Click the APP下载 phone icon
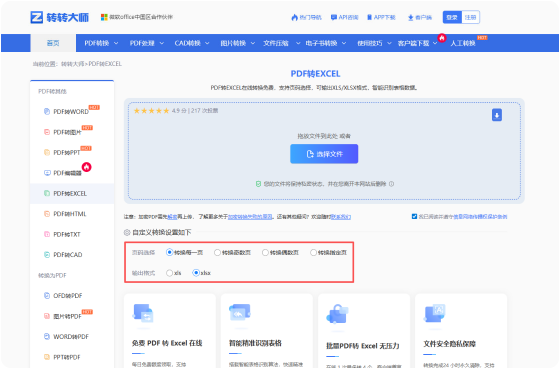The image size is (560, 369). pyautogui.click(x=370, y=17)
